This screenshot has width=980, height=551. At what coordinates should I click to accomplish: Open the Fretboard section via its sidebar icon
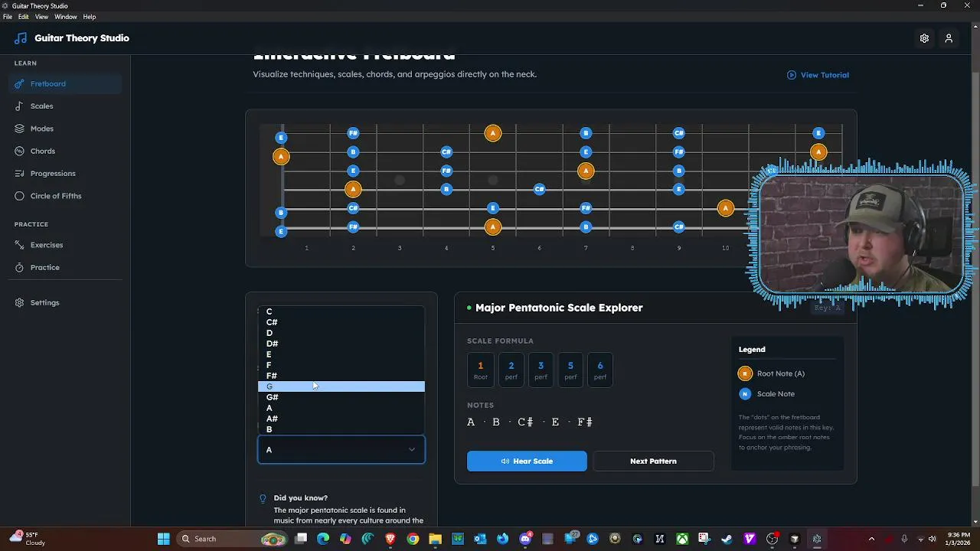point(20,83)
